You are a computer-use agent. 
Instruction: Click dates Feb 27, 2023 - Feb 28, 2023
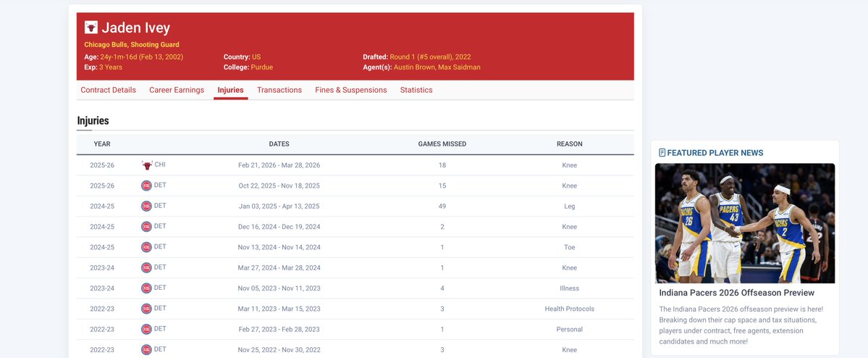[279, 329]
